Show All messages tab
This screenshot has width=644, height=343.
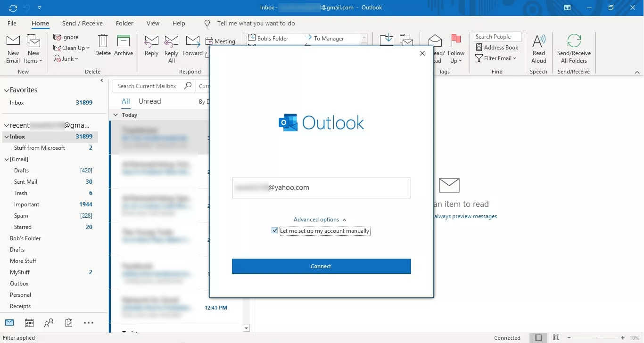point(126,101)
